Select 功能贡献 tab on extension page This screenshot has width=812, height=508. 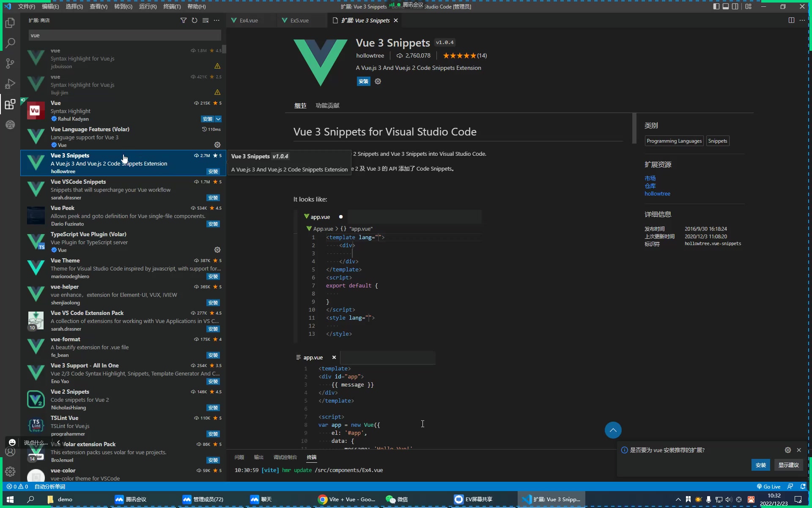(x=327, y=105)
